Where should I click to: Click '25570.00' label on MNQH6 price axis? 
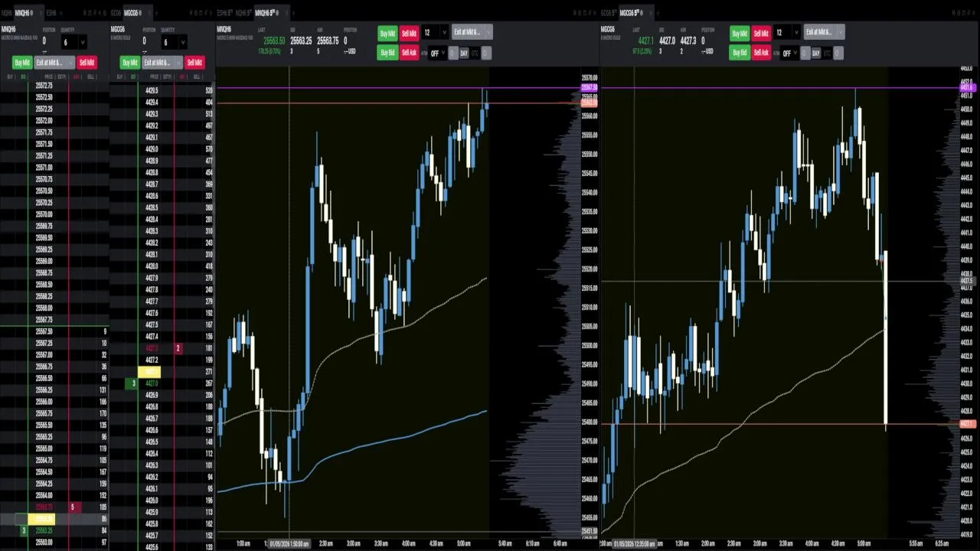[x=589, y=78]
